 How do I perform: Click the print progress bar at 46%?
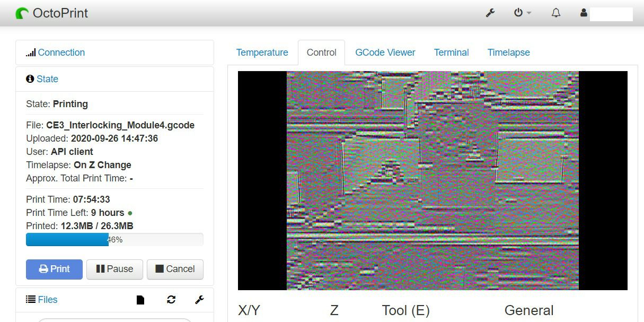tap(114, 240)
